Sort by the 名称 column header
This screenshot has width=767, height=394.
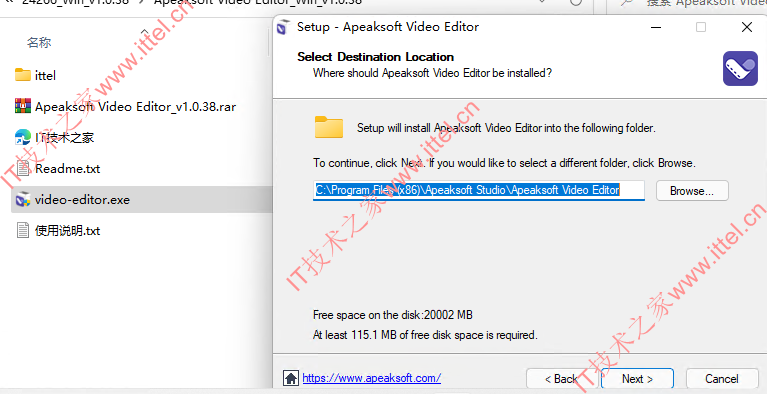39,43
